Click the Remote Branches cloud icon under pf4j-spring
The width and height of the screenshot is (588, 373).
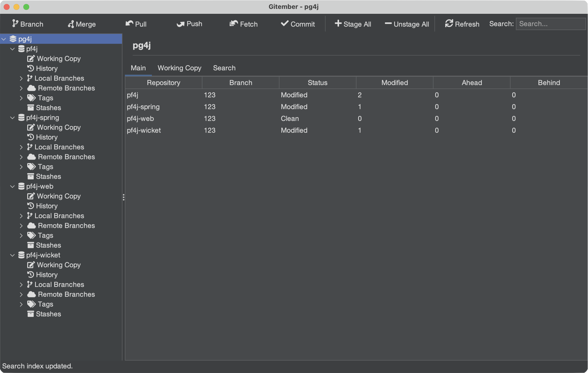(x=31, y=157)
